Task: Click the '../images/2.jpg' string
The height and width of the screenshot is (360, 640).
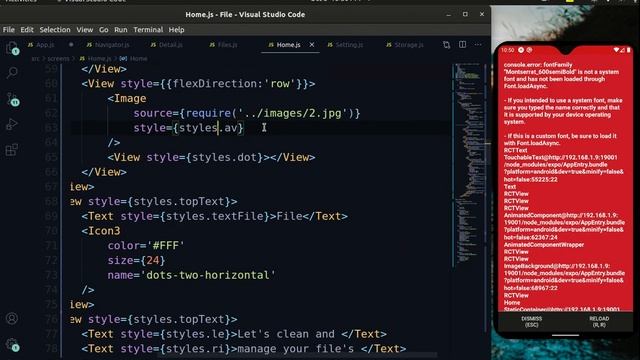Action: tap(293, 113)
